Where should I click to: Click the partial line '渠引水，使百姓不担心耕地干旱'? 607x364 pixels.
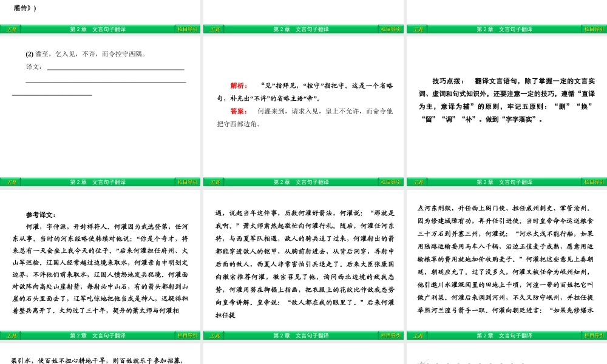pos(97,360)
